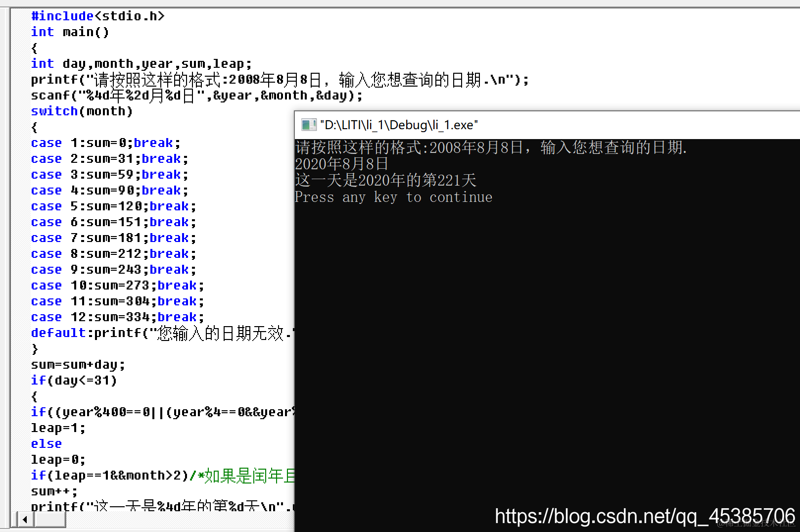800x532 pixels.
Task: Click the line "case 6:sum=151;break;"
Action: click(113, 222)
